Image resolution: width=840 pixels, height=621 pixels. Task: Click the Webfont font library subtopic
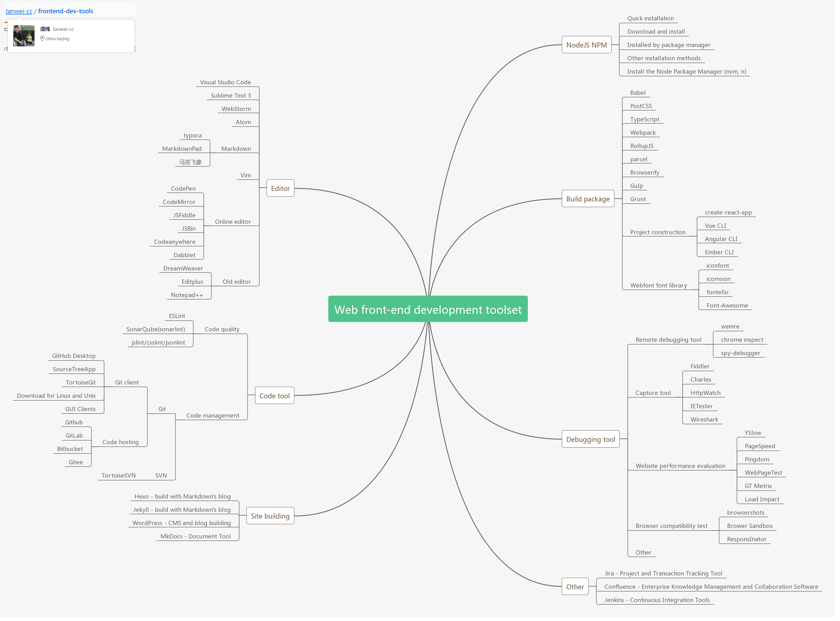click(x=663, y=287)
